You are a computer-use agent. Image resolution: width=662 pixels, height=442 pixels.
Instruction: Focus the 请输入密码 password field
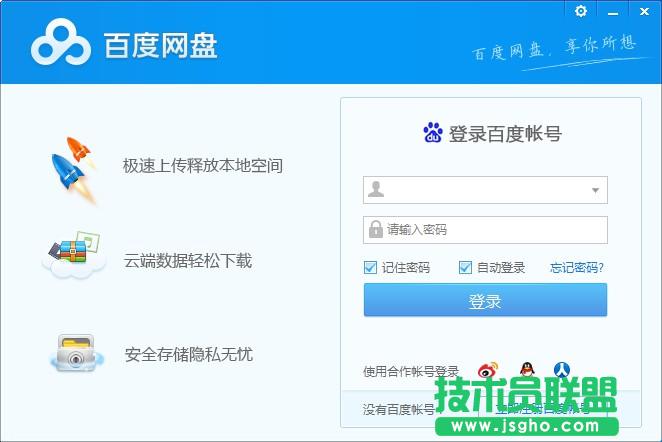point(486,230)
